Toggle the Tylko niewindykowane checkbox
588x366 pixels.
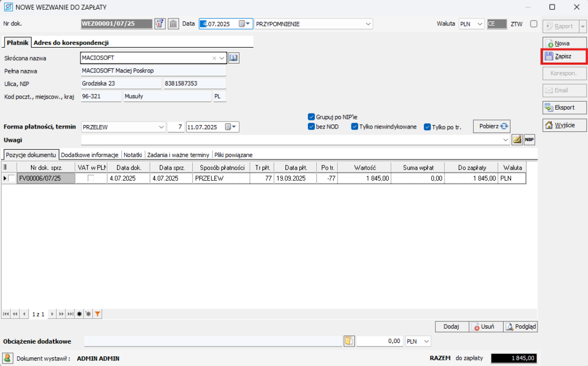pyautogui.click(x=355, y=127)
